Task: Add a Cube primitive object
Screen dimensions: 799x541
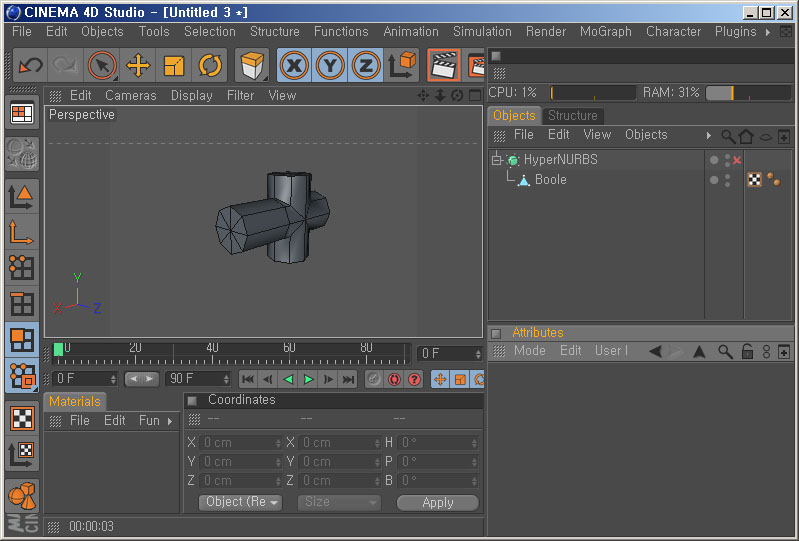Action: click(252, 65)
